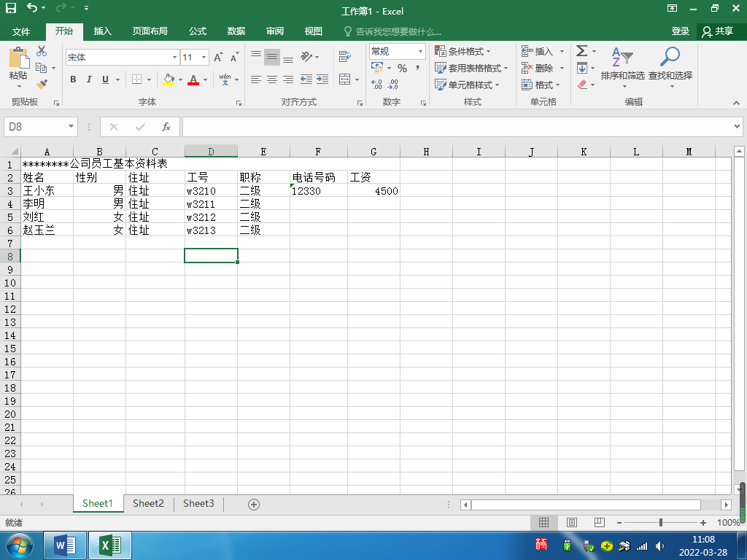Open the 文件 File tab
747x560 pixels.
[21, 31]
